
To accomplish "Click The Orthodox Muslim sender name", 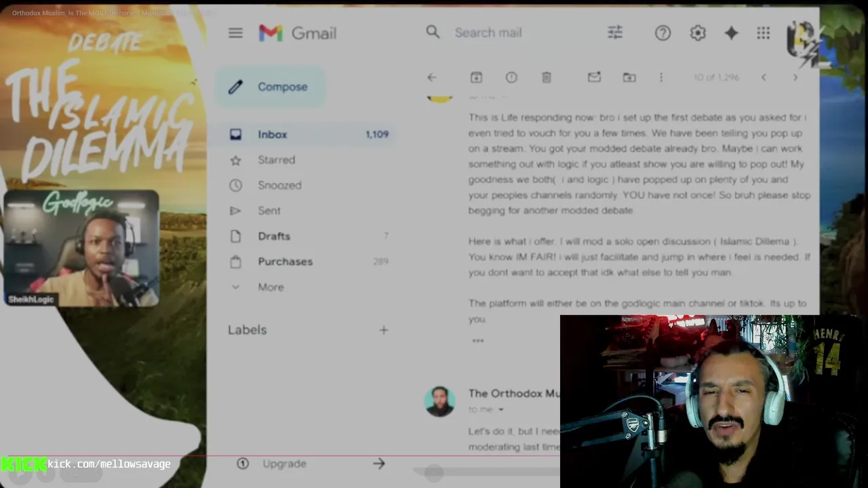I will (514, 393).
